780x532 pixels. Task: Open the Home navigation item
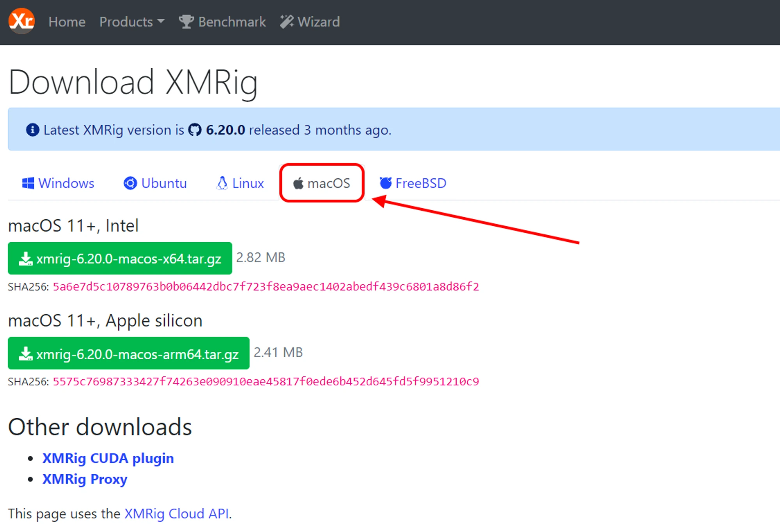(67, 22)
